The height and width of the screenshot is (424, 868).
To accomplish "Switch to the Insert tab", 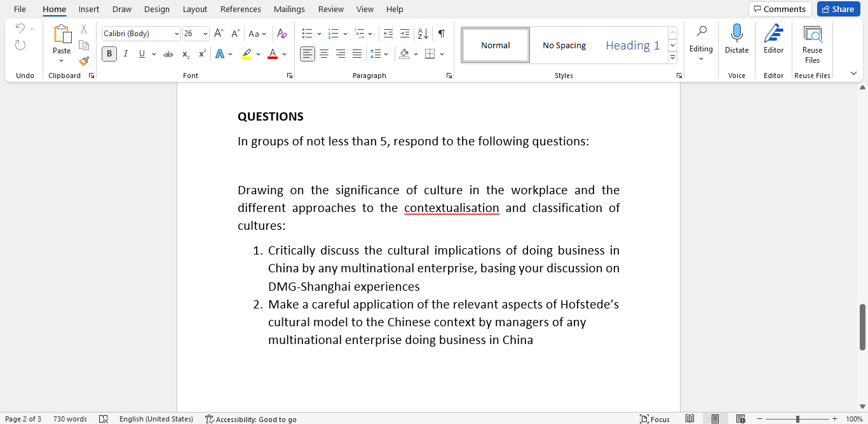I will click(x=89, y=9).
